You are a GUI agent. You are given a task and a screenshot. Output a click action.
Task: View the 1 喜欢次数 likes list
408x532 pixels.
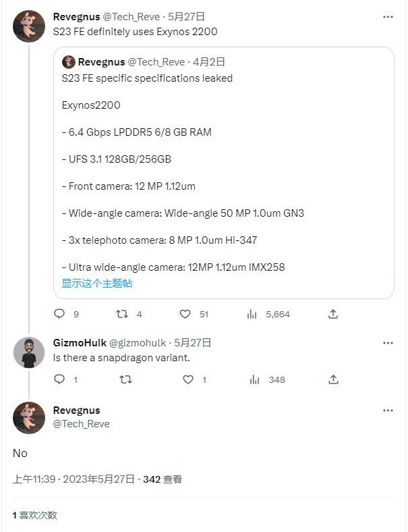pos(35,515)
